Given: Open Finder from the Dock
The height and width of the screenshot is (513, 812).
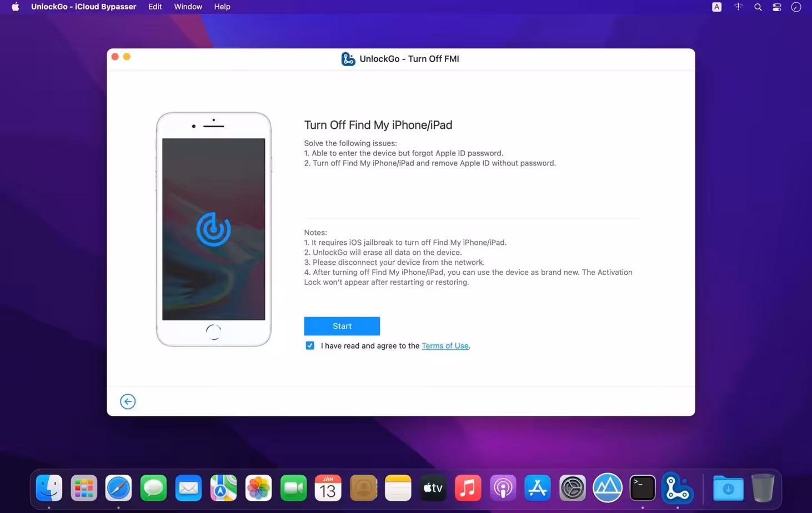Looking at the screenshot, I should click(49, 488).
